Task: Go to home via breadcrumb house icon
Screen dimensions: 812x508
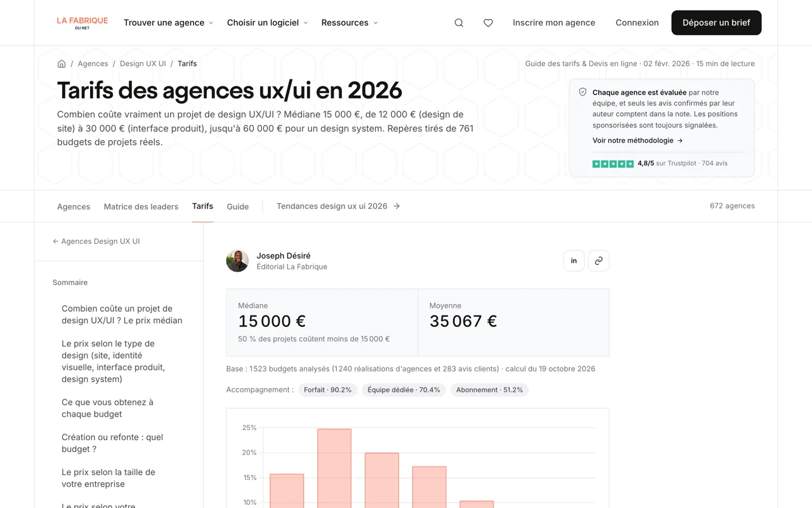Action: pyautogui.click(x=62, y=63)
